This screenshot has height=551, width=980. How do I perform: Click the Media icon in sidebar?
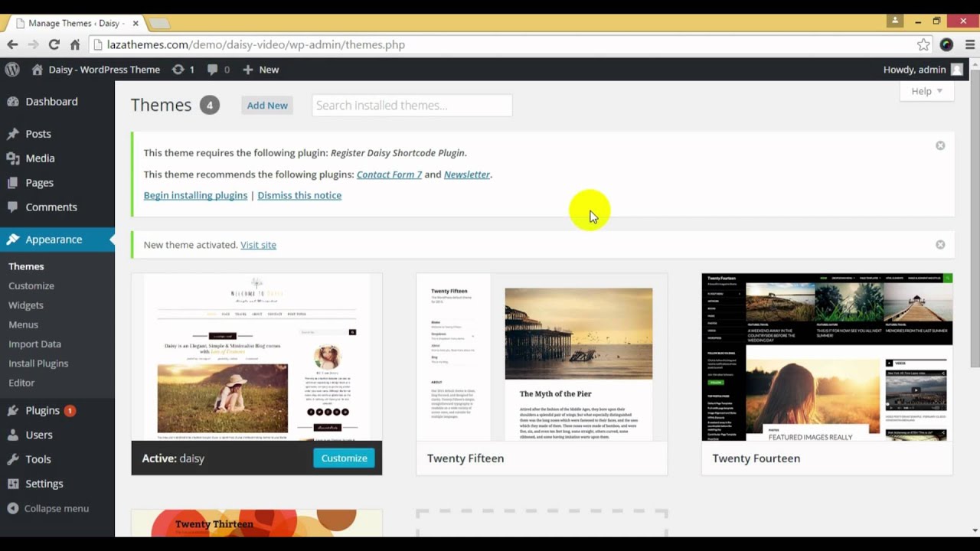13,158
